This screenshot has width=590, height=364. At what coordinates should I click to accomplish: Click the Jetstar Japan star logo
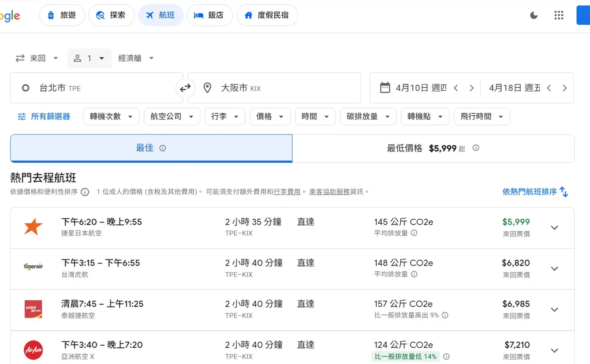tap(33, 227)
